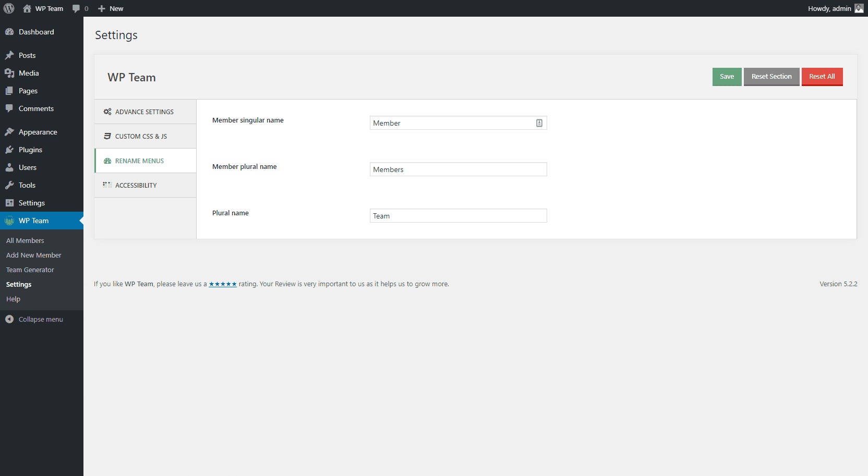Collapse the admin sidebar menu

[34, 319]
